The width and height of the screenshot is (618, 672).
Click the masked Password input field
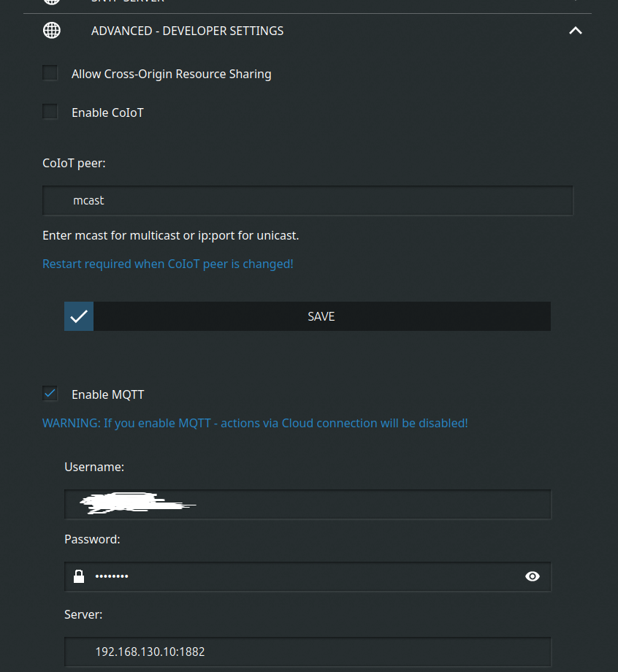307,576
